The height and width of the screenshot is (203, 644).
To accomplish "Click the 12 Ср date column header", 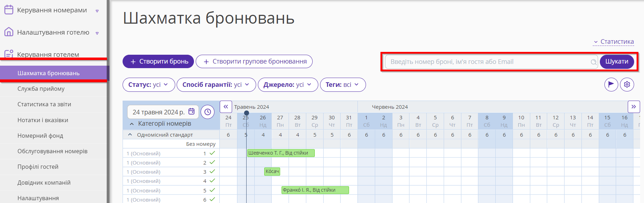I will (x=556, y=121).
